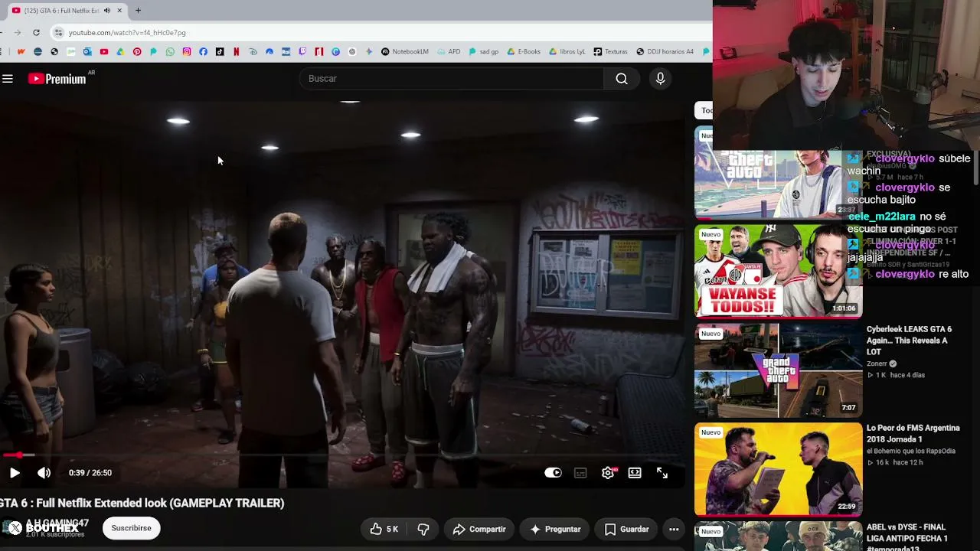Image resolution: width=980 pixels, height=551 pixels.
Task: Open the Cyberleek GTA video thumbnail
Action: [x=778, y=370]
